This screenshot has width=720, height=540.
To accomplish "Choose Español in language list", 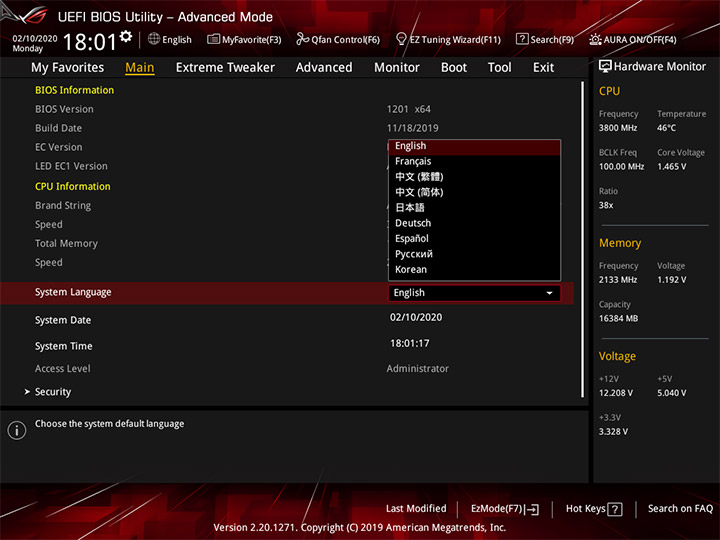I will pos(474,239).
